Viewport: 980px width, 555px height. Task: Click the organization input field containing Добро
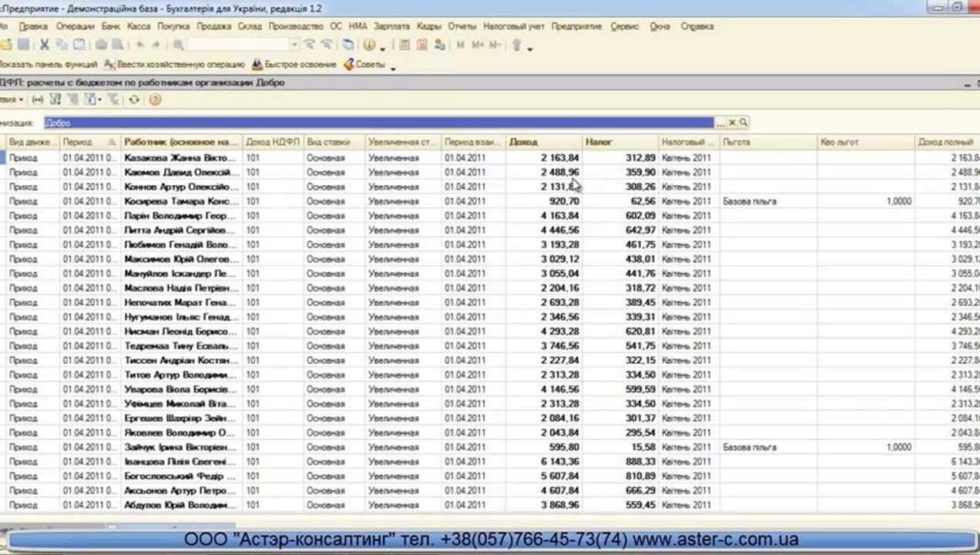pyautogui.click(x=379, y=123)
